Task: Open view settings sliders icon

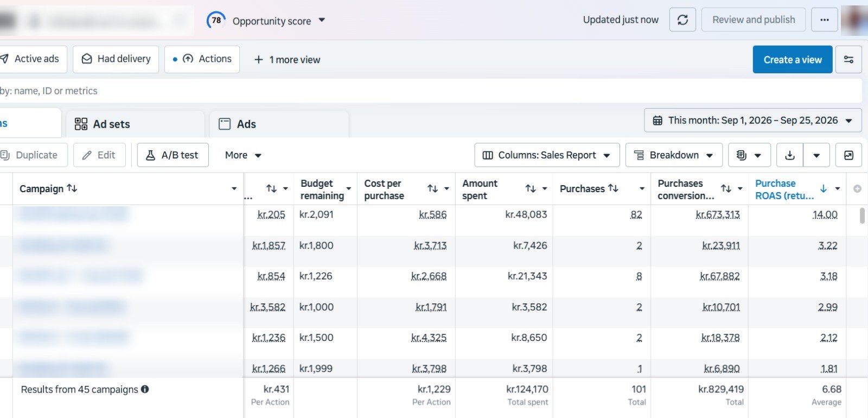Action: (849, 60)
